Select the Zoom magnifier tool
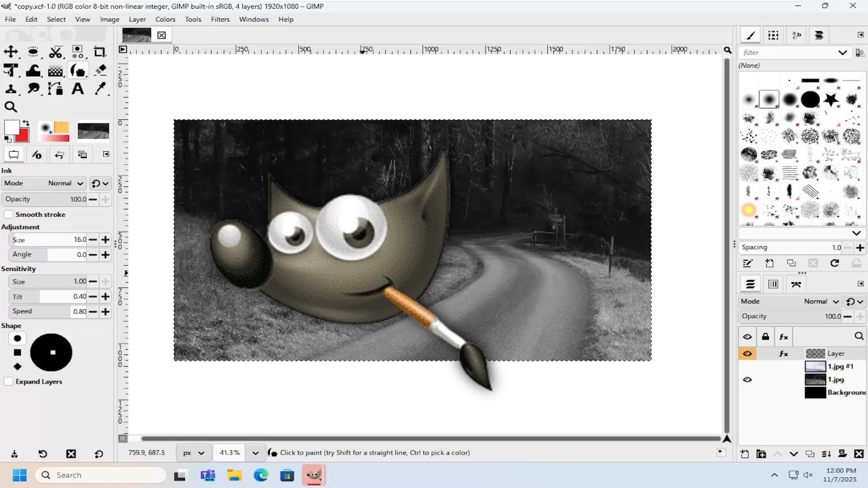 pos(11,106)
